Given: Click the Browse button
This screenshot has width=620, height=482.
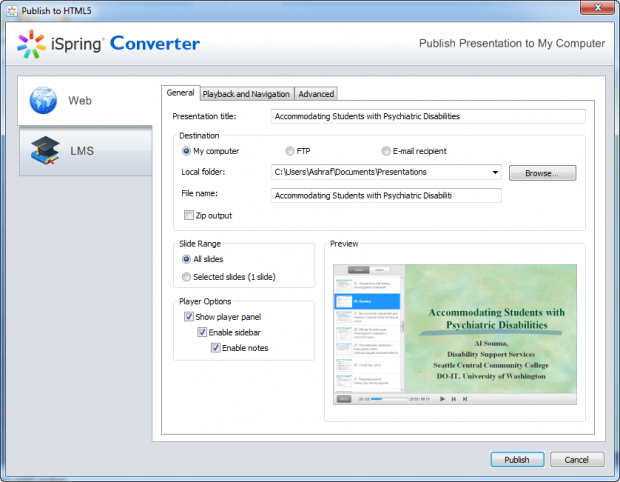Looking at the screenshot, I should (x=542, y=173).
